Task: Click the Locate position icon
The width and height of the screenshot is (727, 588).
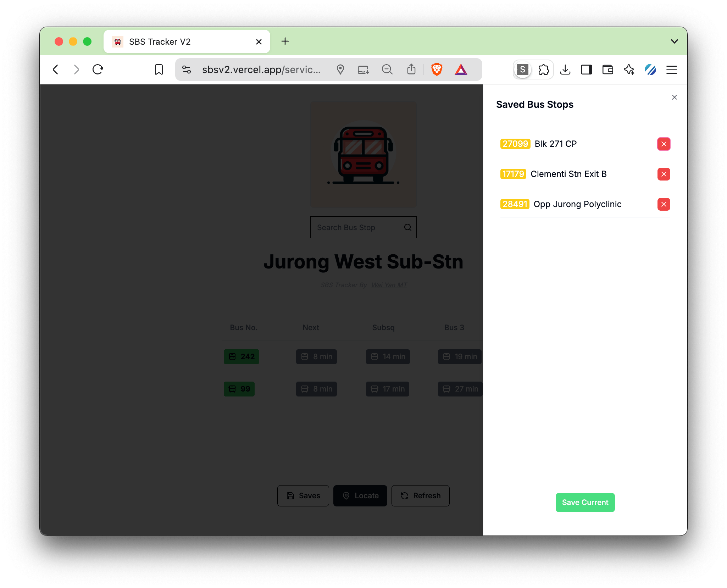Action: 346,495
